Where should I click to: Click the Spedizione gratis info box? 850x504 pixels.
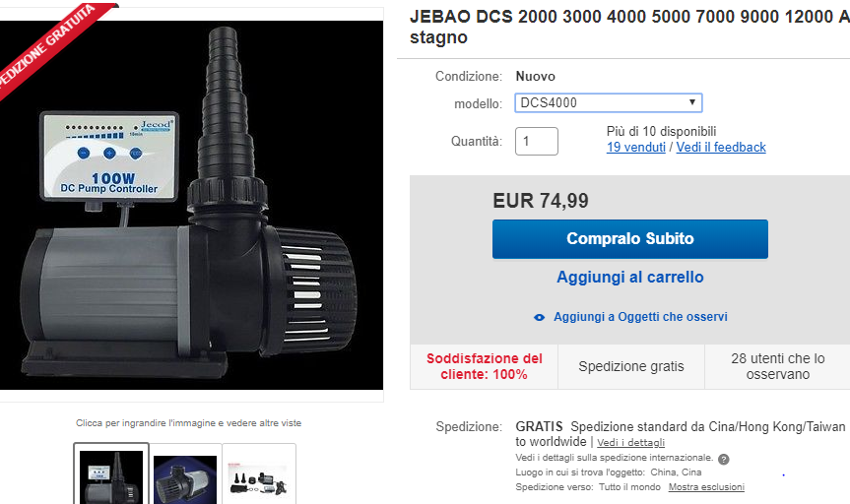coord(631,366)
